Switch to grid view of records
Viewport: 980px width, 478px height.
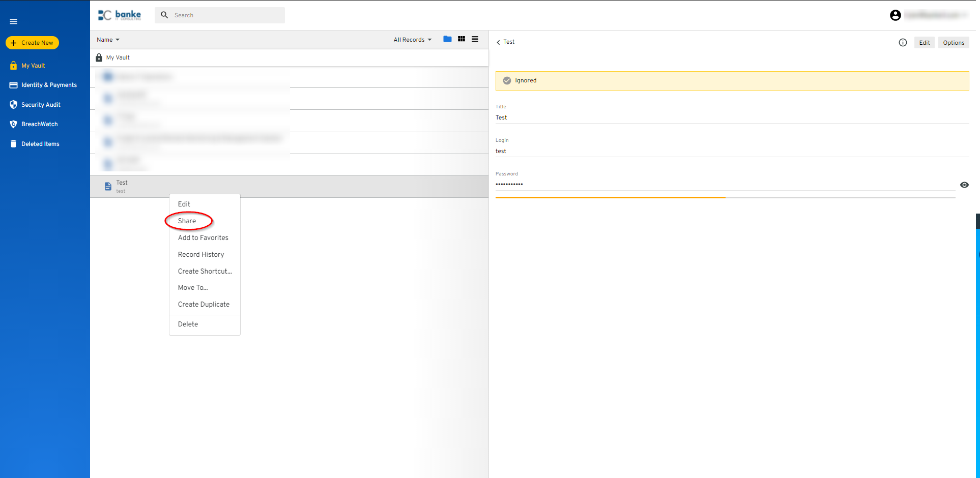tap(461, 39)
